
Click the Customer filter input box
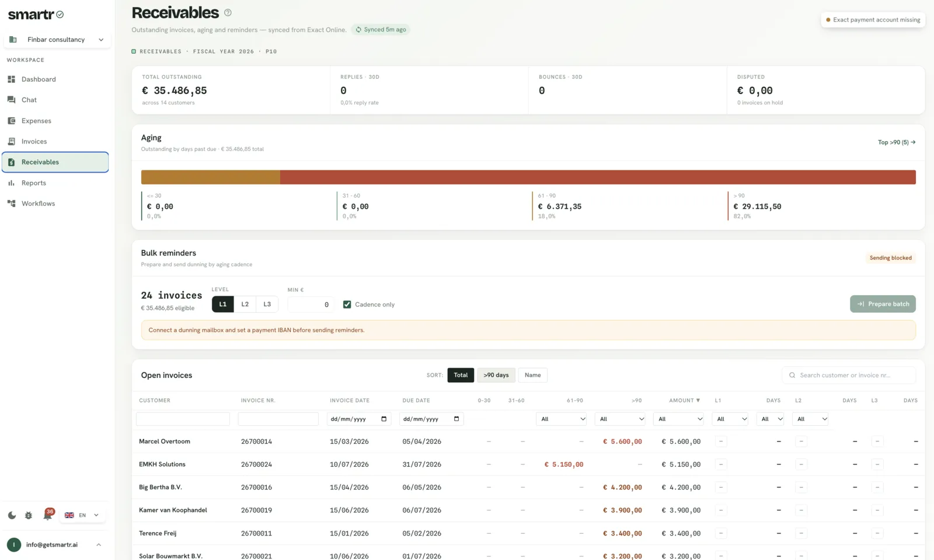click(x=183, y=419)
